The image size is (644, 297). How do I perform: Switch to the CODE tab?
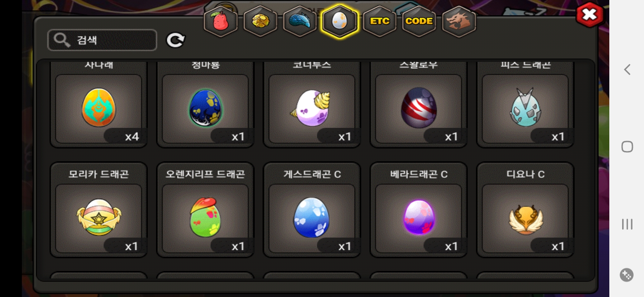pyautogui.click(x=419, y=21)
